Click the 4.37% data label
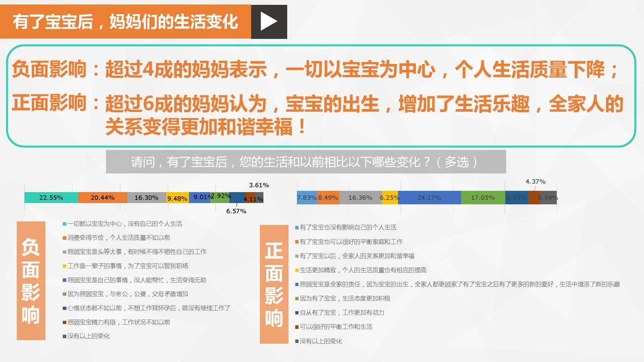Screen dimensions: 644x362 (x=535, y=181)
